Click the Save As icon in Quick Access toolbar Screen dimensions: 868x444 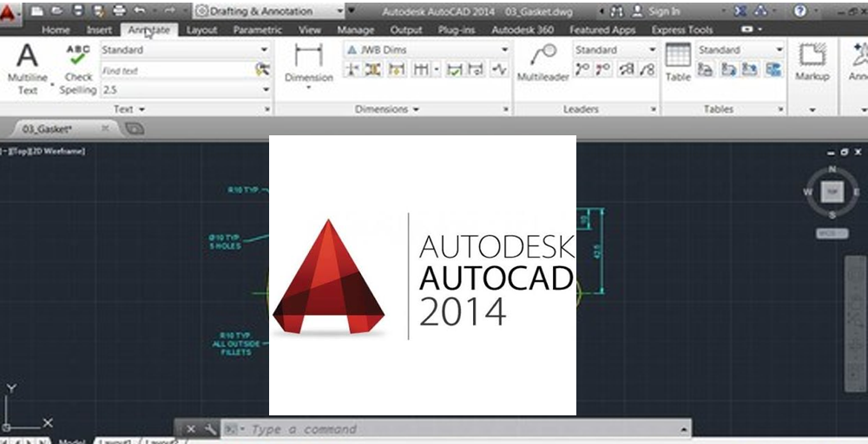pyautogui.click(x=99, y=10)
